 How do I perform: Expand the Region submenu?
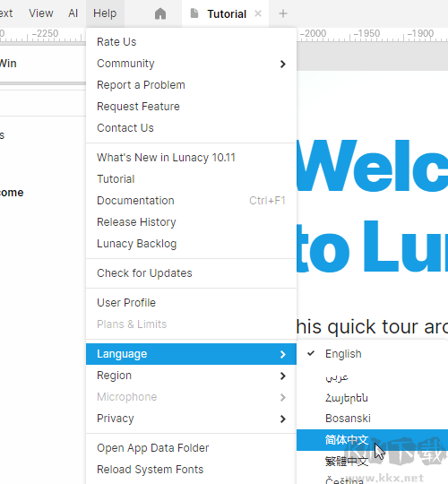tap(191, 376)
